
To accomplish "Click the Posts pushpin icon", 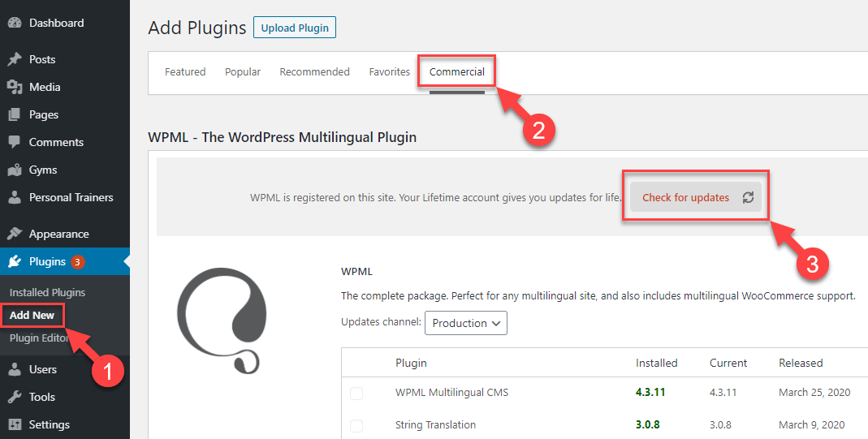I will point(15,60).
